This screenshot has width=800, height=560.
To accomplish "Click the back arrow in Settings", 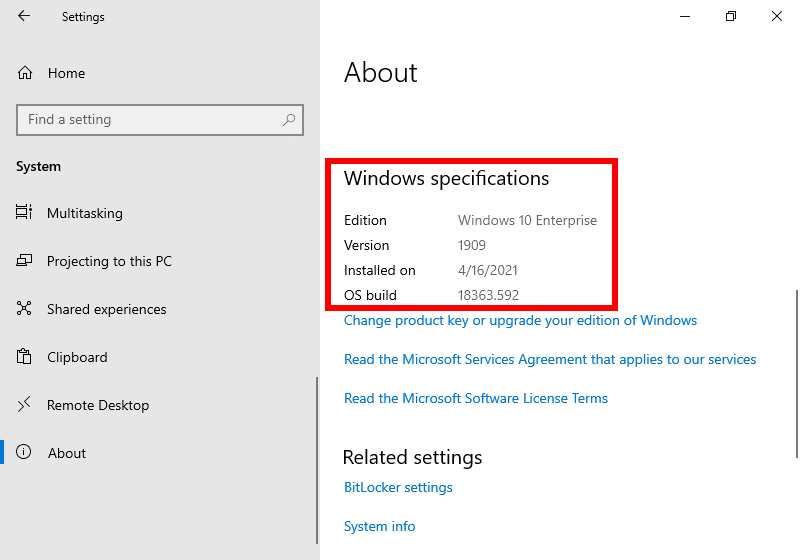I will tap(24, 16).
